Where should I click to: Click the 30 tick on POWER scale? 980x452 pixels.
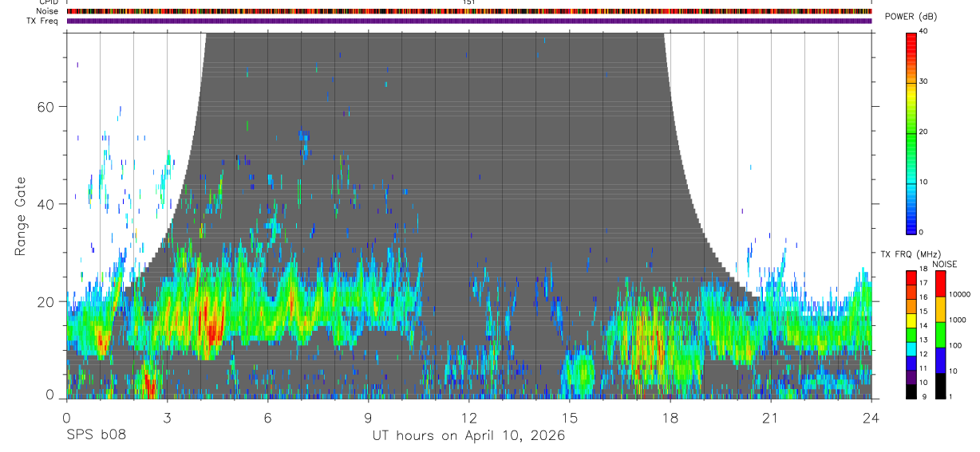[924, 81]
